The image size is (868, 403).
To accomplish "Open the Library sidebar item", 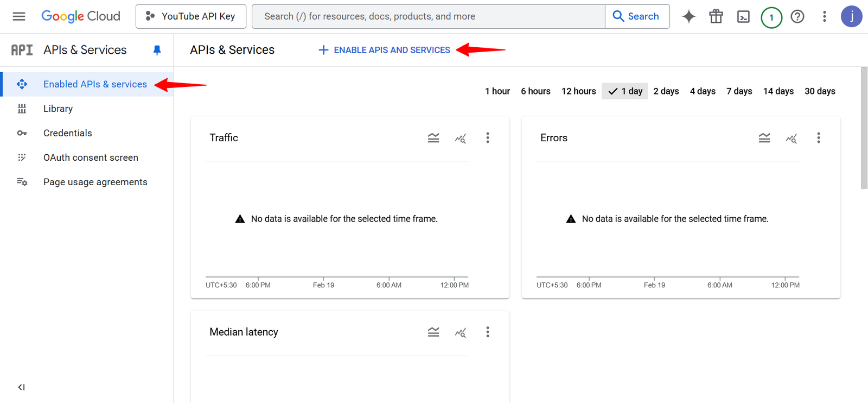I will (x=58, y=109).
